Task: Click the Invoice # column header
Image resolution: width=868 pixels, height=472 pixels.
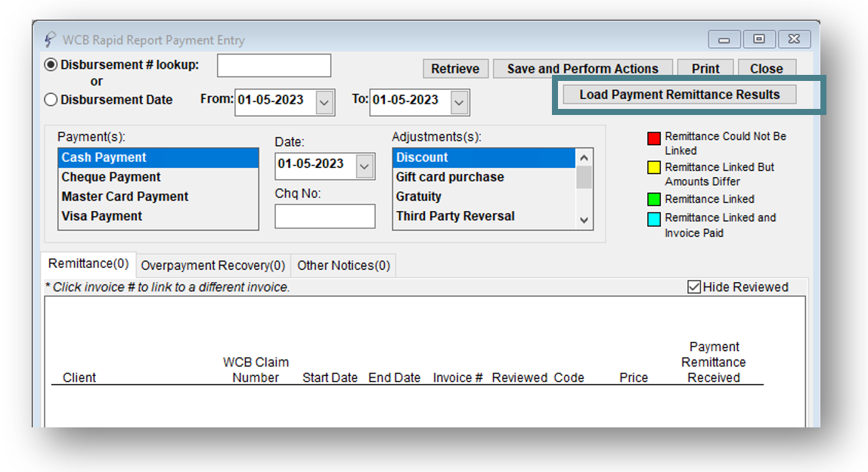Action: click(457, 377)
